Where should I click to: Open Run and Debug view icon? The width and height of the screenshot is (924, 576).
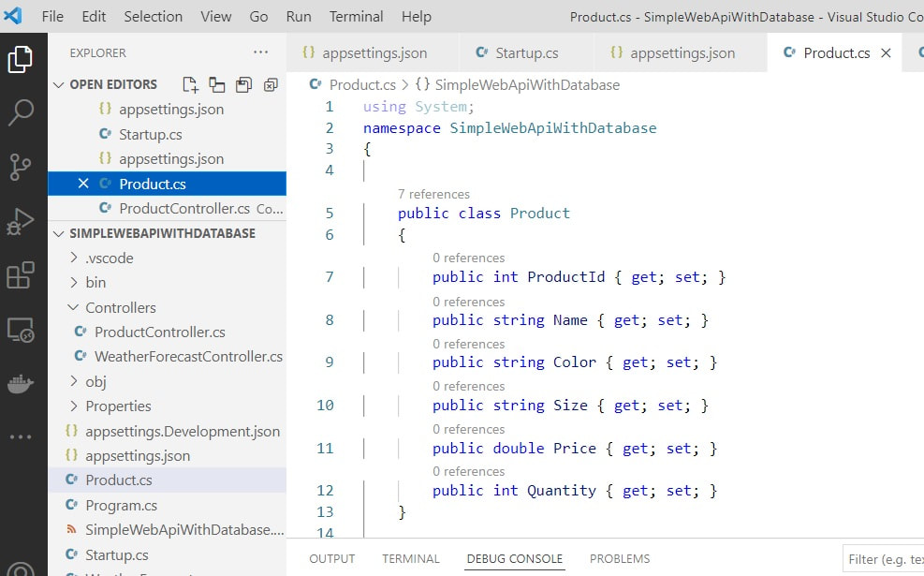pyautogui.click(x=20, y=222)
